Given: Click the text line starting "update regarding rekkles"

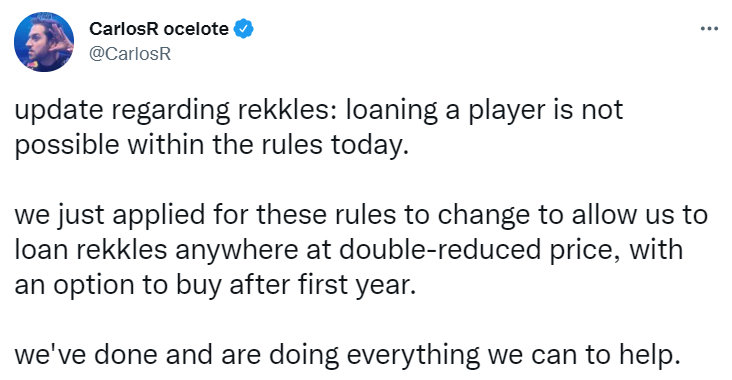Looking at the screenshot, I should (x=319, y=111).
